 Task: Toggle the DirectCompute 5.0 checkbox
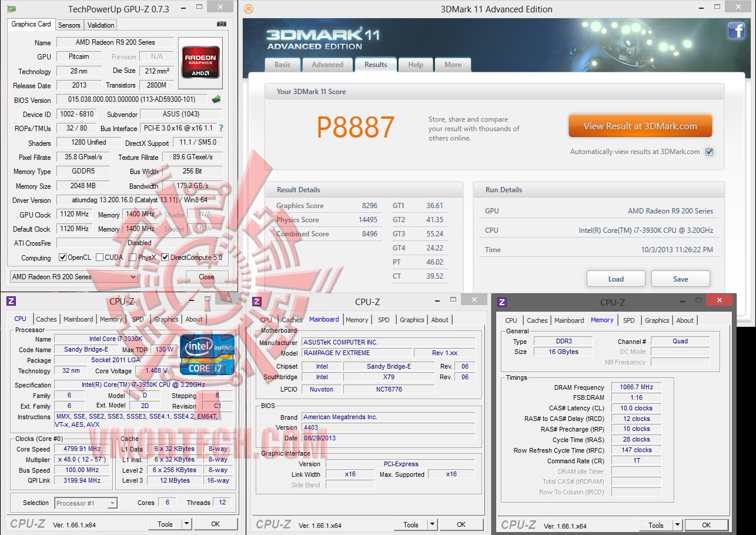[165, 258]
